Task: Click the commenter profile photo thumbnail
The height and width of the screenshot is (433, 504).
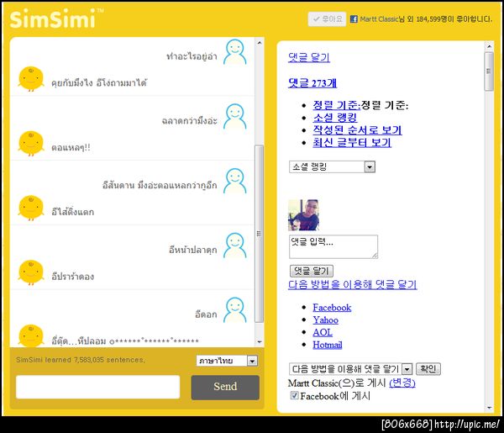Action: click(x=304, y=215)
